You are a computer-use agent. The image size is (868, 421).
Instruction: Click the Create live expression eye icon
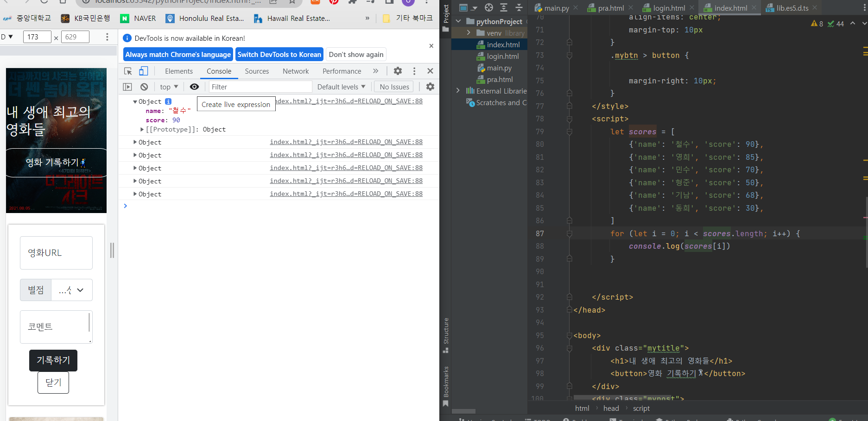[x=194, y=87]
